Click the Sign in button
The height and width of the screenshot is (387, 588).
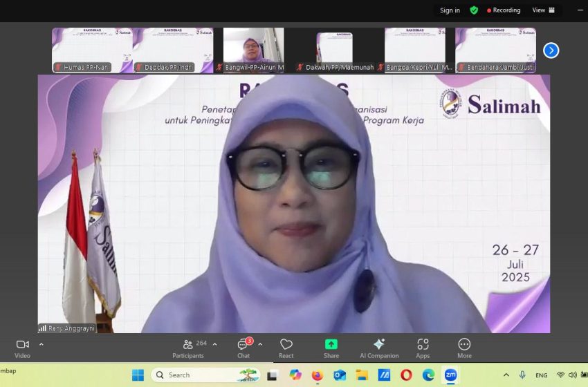click(450, 10)
